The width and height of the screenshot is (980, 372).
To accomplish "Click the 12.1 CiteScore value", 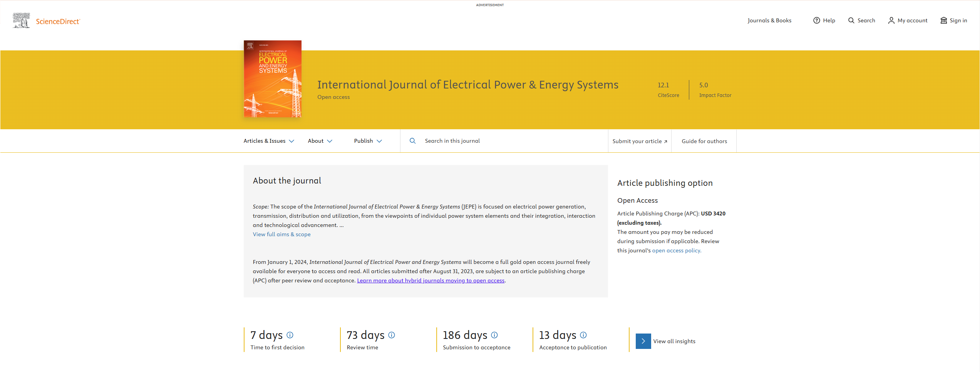I will 663,85.
